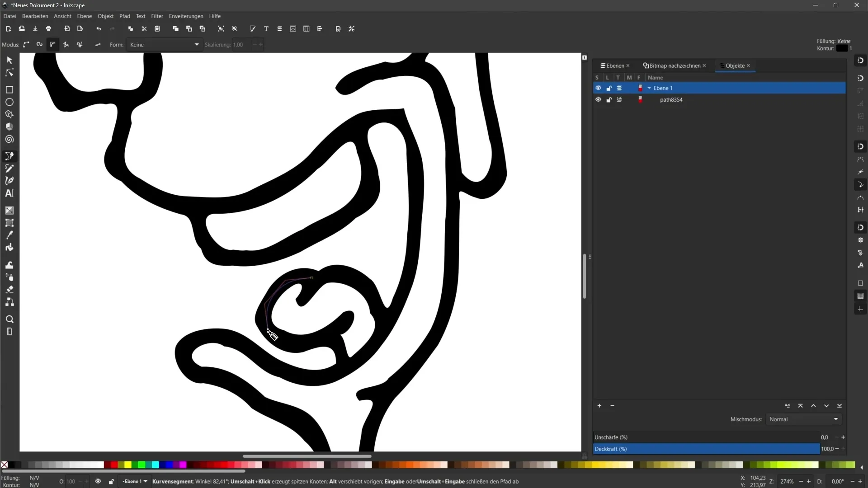
Task: Open the Form dropdown selector
Action: pyautogui.click(x=164, y=45)
